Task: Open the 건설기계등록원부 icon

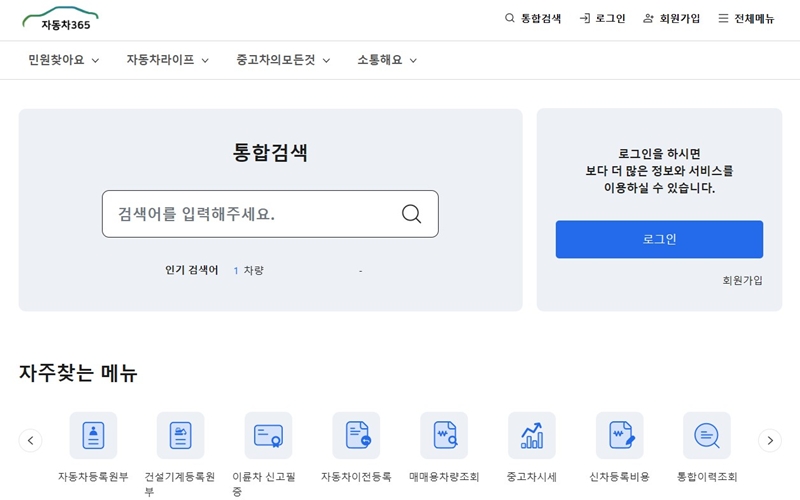Action: (x=181, y=436)
